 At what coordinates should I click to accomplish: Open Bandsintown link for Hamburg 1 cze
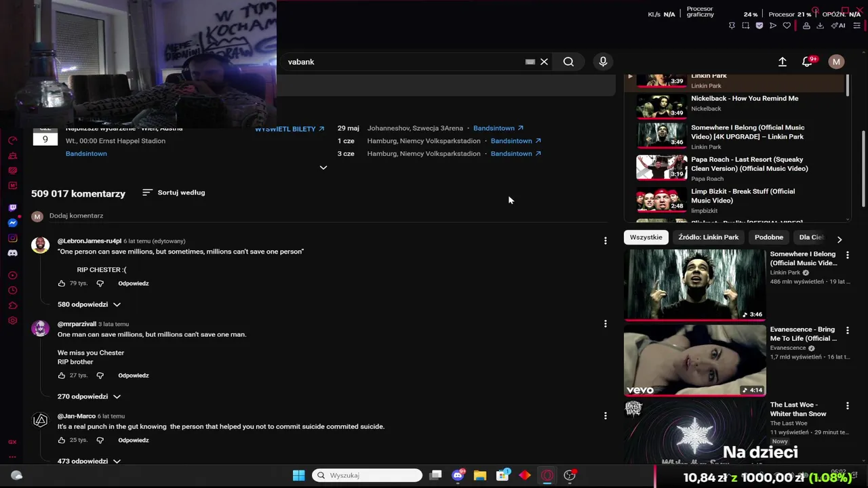pos(516,141)
